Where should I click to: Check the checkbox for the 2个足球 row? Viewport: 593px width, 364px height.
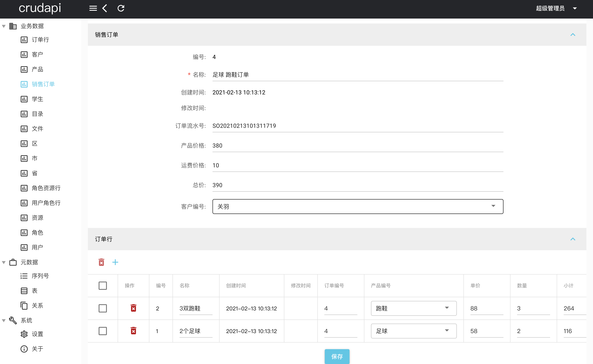coord(103,331)
